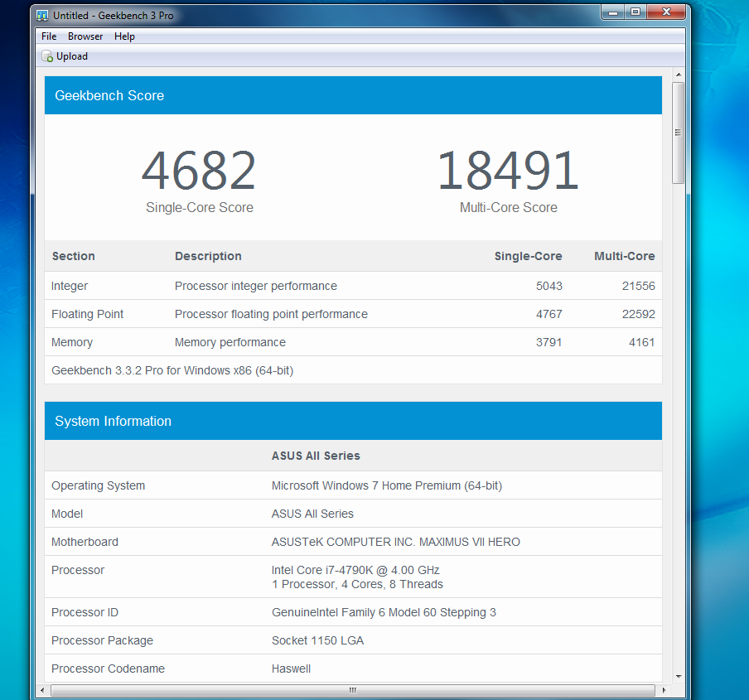Select the Integer section cell
The width and height of the screenshot is (749, 700).
click(70, 286)
